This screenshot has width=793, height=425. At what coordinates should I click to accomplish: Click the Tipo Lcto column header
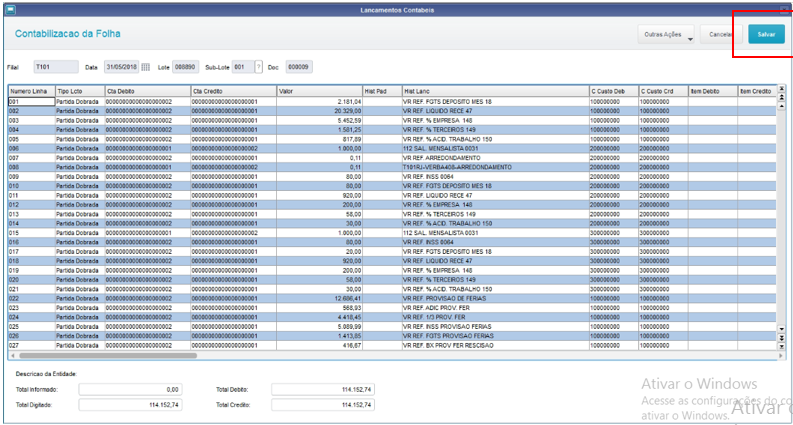79,92
